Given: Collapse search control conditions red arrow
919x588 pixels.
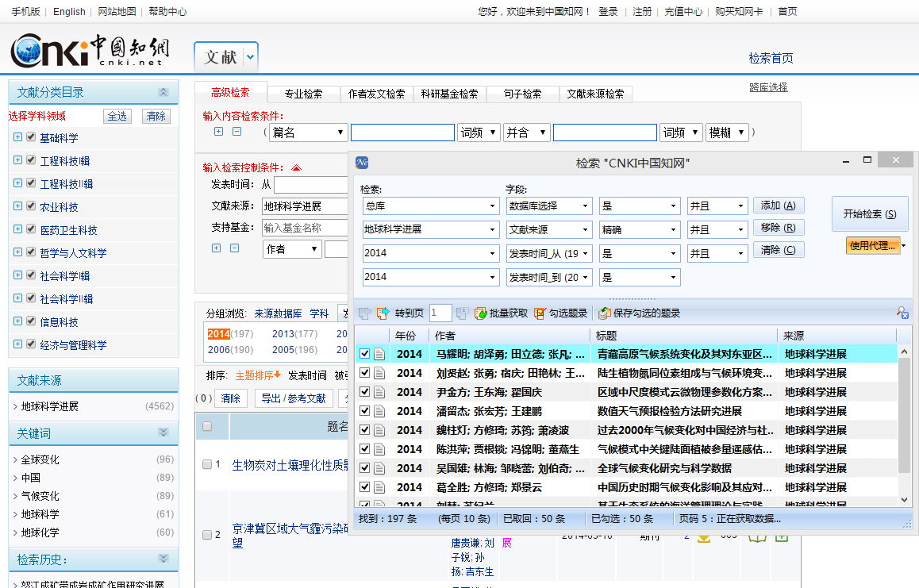Looking at the screenshot, I should pyautogui.click(x=297, y=168).
